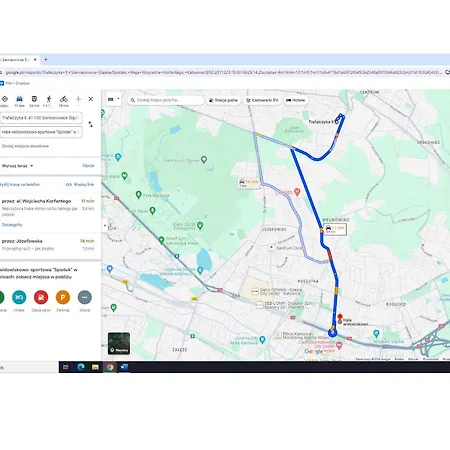Close the Siemianowice browser tab
This screenshot has height=450, width=450.
click(35, 60)
